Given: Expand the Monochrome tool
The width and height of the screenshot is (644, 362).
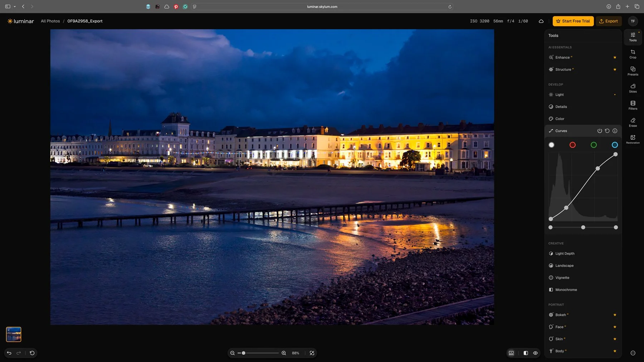Looking at the screenshot, I should click(x=583, y=290).
